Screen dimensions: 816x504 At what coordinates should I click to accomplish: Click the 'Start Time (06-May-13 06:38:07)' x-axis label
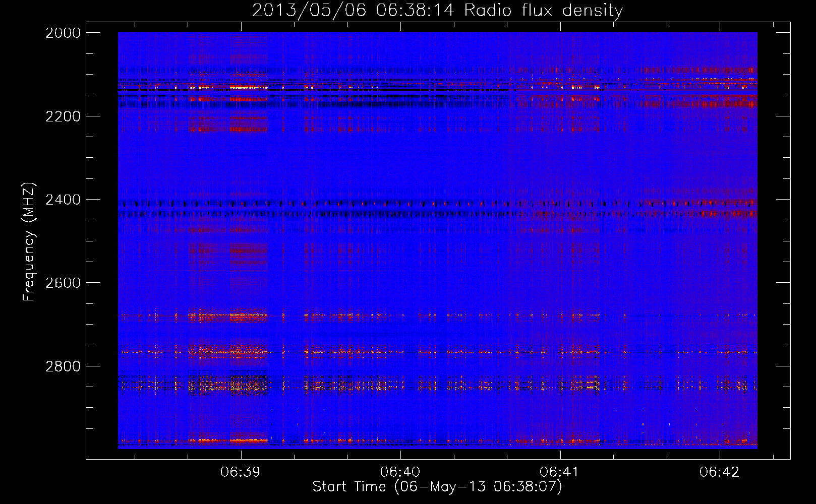tap(437, 487)
